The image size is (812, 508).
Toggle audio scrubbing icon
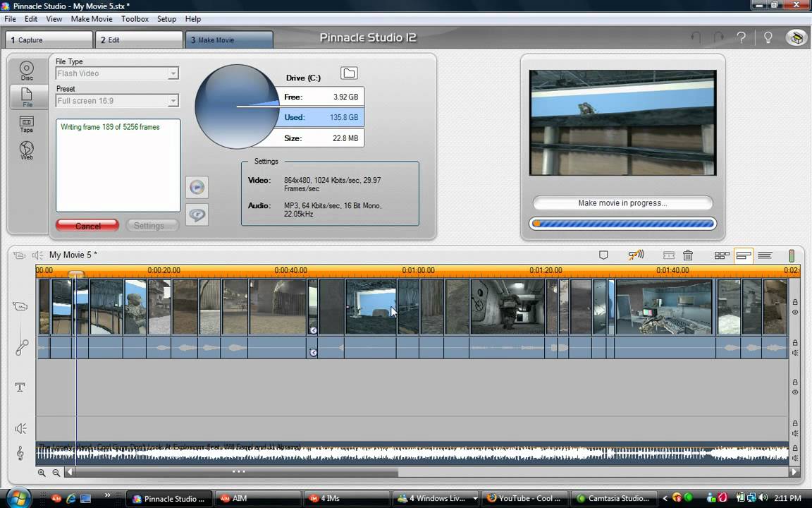tap(636, 255)
